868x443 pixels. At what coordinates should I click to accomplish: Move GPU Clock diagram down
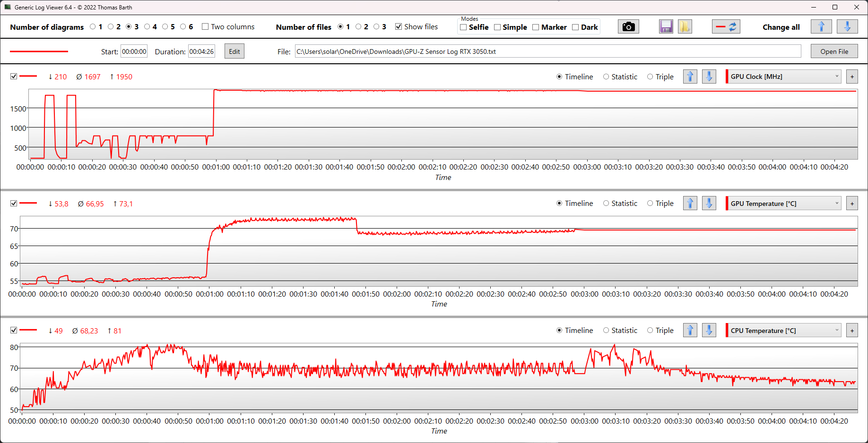709,77
